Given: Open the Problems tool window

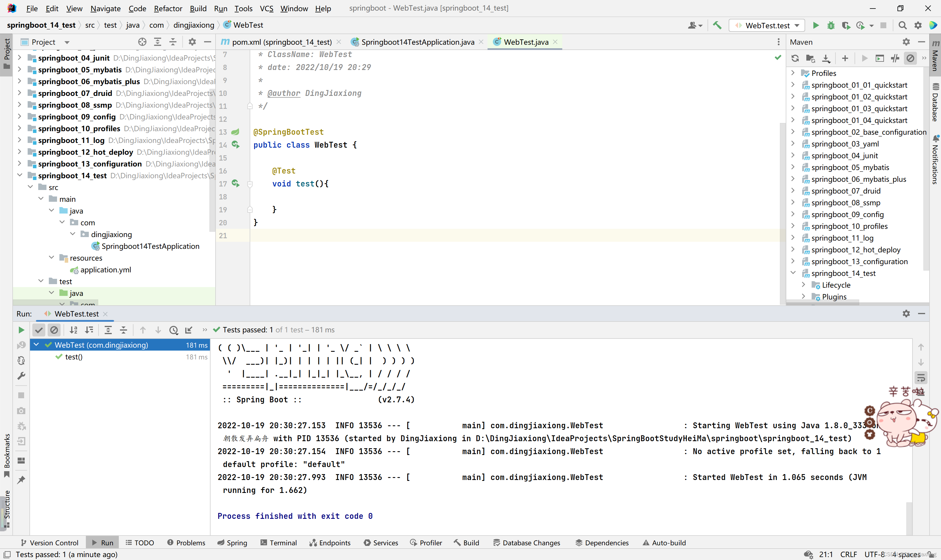Looking at the screenshot, I should [186, 543].
